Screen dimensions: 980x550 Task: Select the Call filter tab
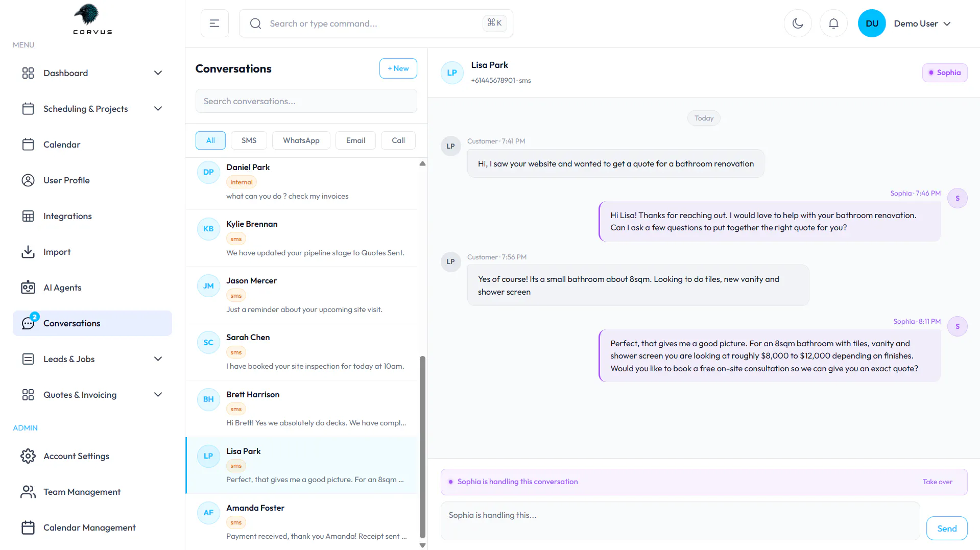click(x=398, y=140)
